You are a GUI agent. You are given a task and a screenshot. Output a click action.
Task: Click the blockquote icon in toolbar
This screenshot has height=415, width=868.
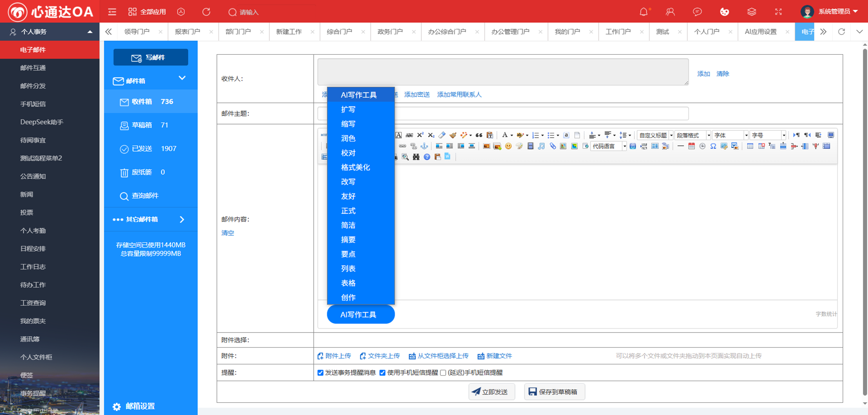(479, 135)
